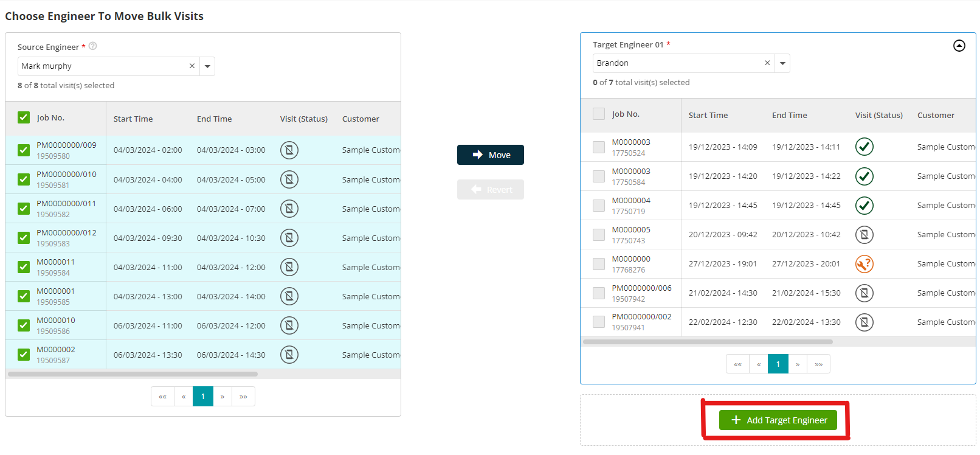Check the box for job M0000000
This screenshot has height=455, width=980.
[x=599, y=263]
